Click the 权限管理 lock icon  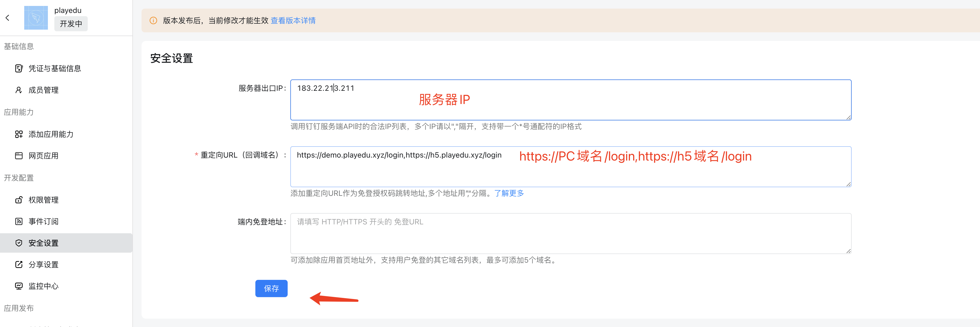coord(19,200)
